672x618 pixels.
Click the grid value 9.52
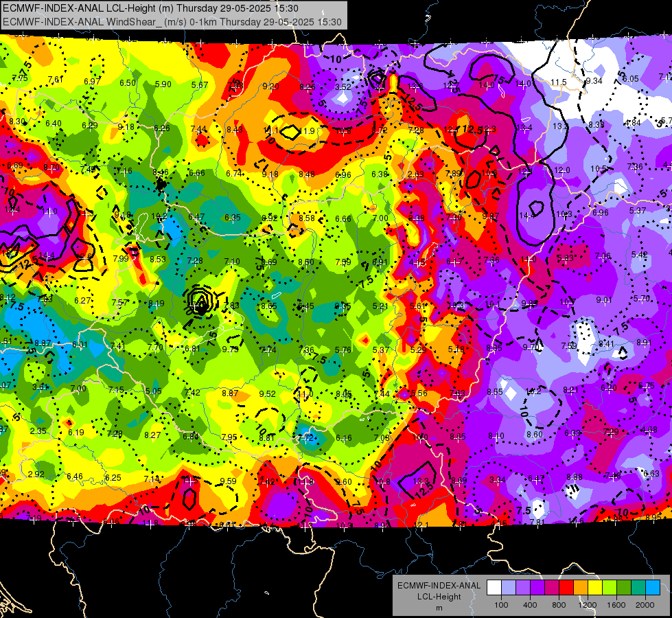(x=268, y=393)
